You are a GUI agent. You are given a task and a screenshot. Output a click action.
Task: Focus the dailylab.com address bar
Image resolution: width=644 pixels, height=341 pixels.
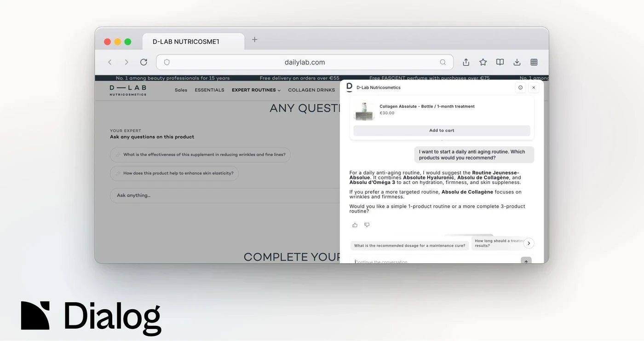click(305, 62)
